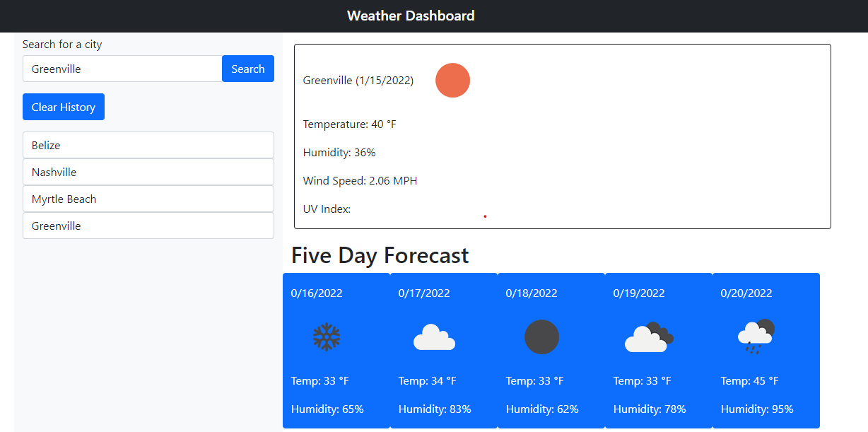Clear the search history
The width and height of the screenshot is (868, 432).
coord(64,107)
